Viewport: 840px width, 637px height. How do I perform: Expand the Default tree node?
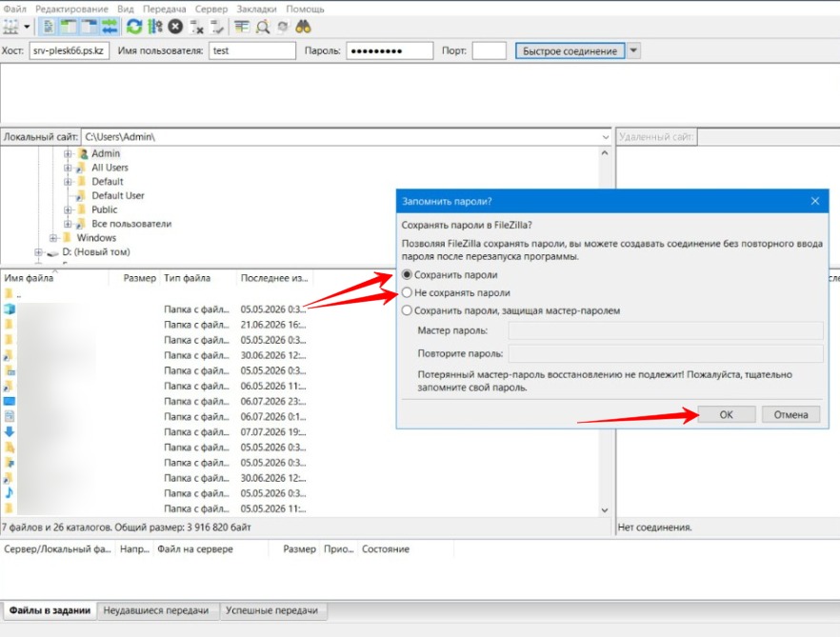point(68,182)
